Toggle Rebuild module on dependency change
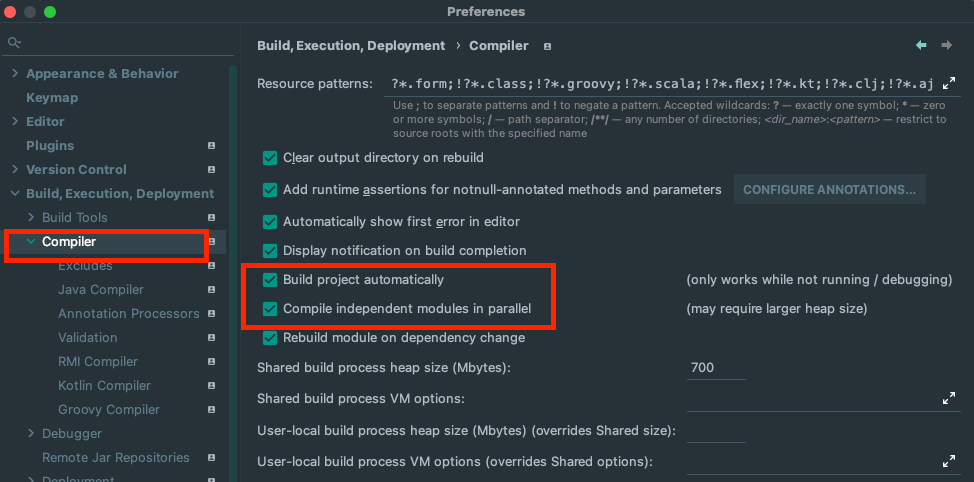 tap(270, 338)
